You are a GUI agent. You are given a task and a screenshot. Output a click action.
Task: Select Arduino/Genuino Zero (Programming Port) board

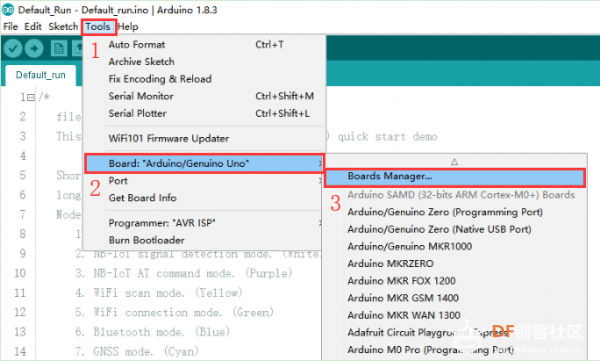click(x=455, y=212)
